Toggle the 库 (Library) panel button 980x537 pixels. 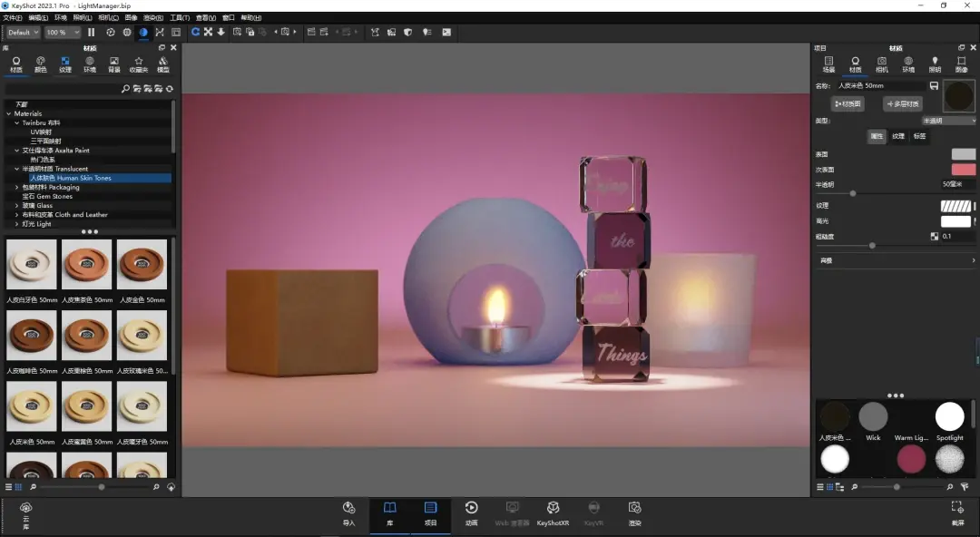(x=389, y=514)
